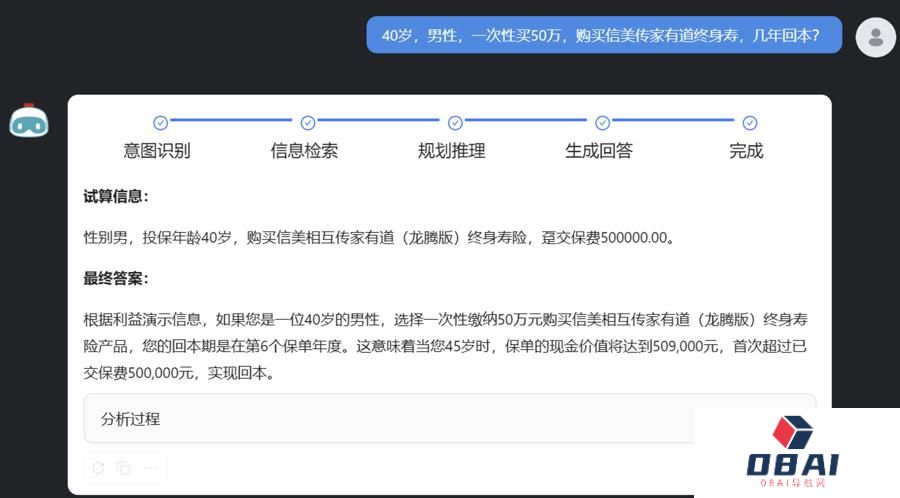Click the 试算信息 heading

pyautogui.click(x=115, y=196)
